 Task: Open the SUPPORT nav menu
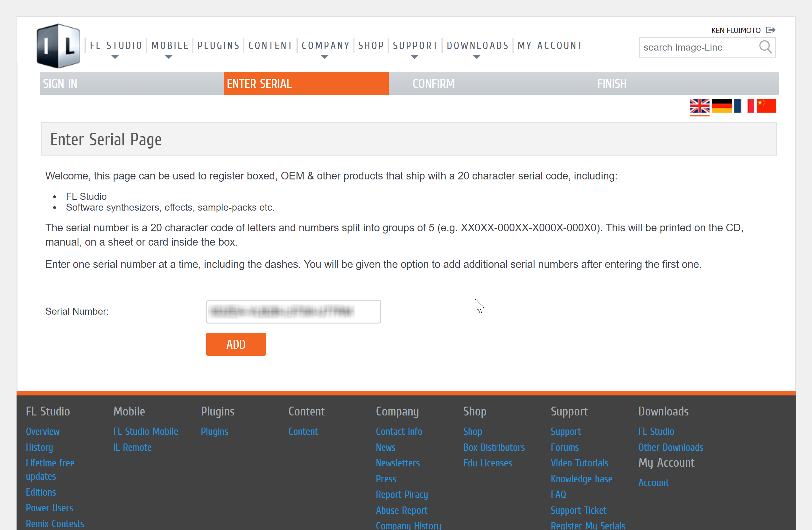[415, 46]
